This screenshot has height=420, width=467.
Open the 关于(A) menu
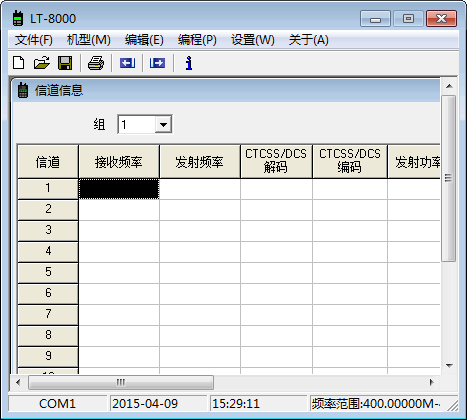308,40
